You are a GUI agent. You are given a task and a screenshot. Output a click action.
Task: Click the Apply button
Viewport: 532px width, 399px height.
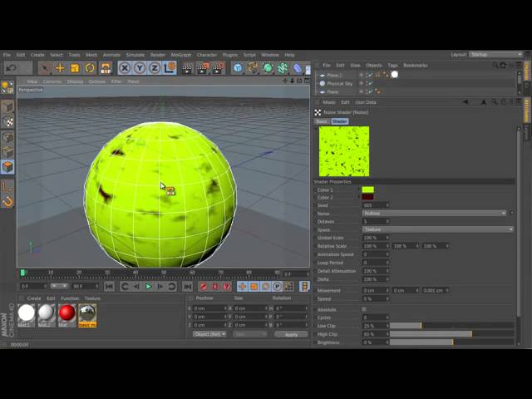(291, 334)
